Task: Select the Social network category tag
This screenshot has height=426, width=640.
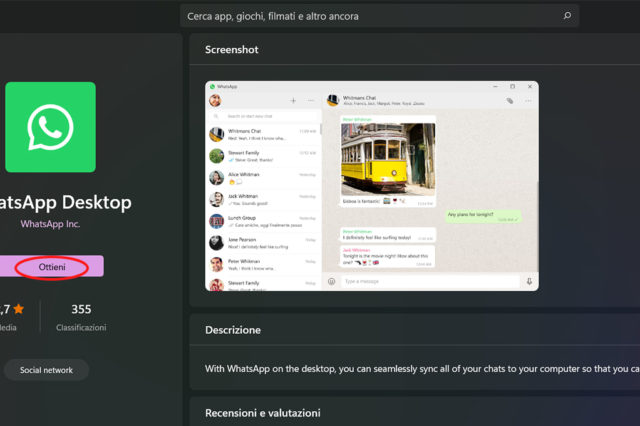Action: pos(46,370)
